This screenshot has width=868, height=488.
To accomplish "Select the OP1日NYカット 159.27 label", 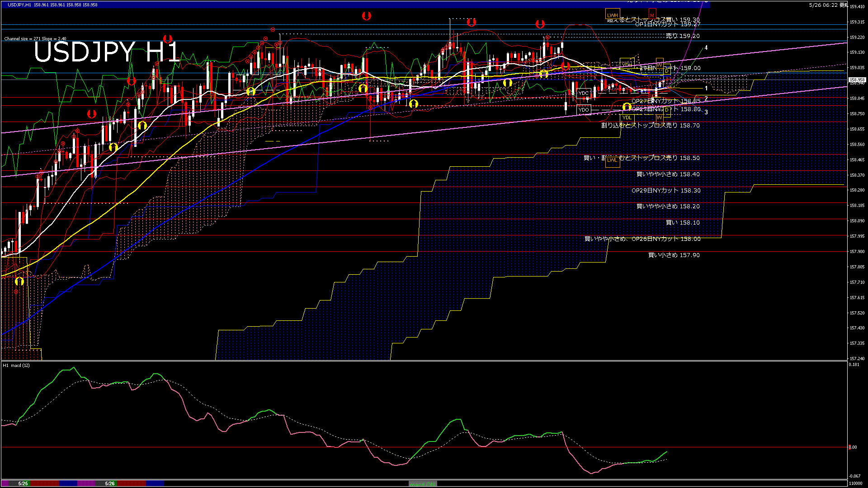I will point(668,24).
